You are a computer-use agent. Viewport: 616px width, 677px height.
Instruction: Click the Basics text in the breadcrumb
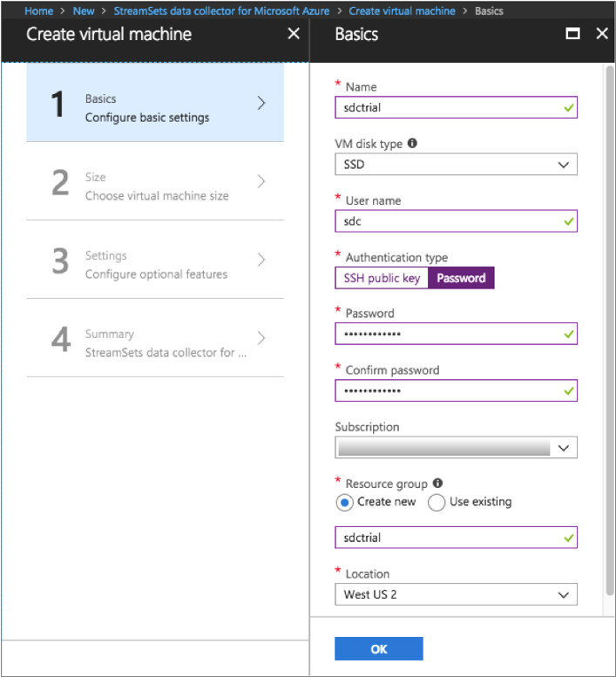[x=489, y=10]
